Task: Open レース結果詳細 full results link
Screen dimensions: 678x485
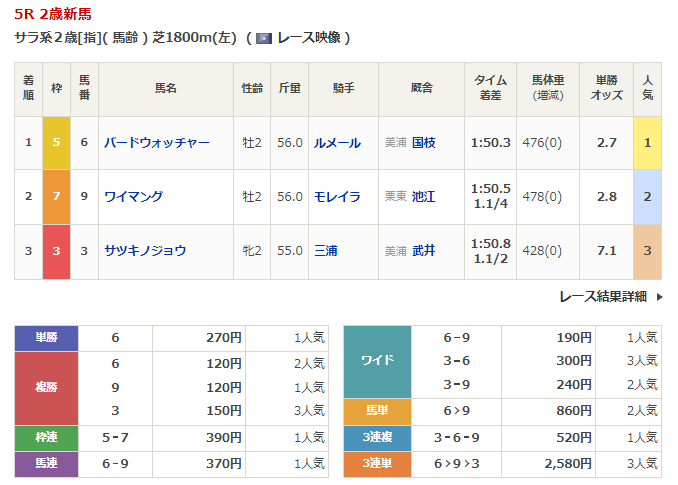Action: tap(602, 297)
